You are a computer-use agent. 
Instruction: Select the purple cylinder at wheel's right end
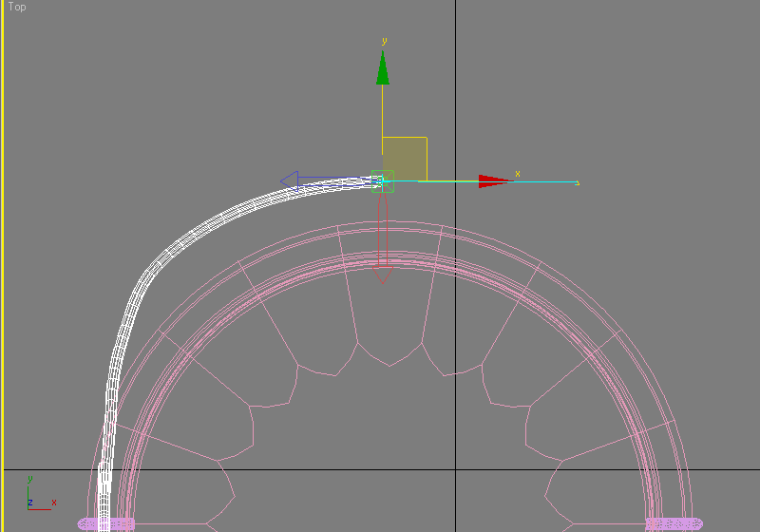674,523
